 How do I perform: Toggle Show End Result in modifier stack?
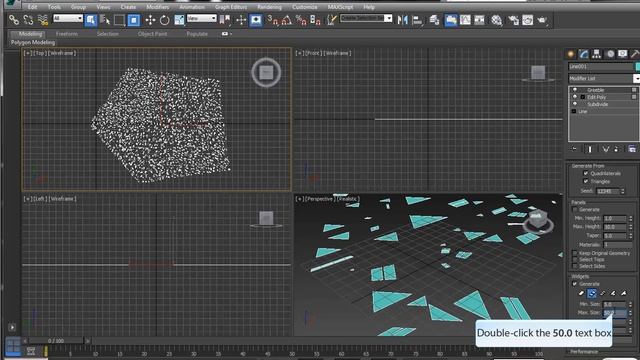click(x=590, y=149)
